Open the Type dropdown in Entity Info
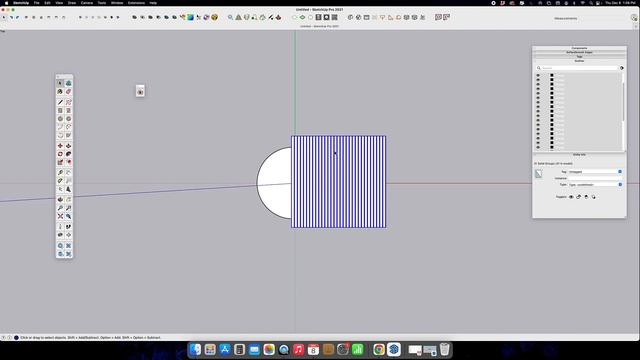Screen dimensions: 640x360 pos(620,184)
